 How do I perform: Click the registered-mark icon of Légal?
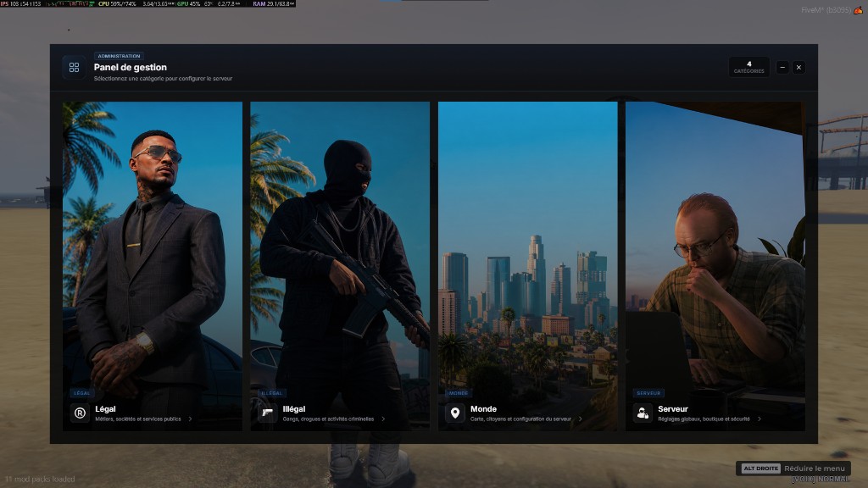tap(80, 413)
